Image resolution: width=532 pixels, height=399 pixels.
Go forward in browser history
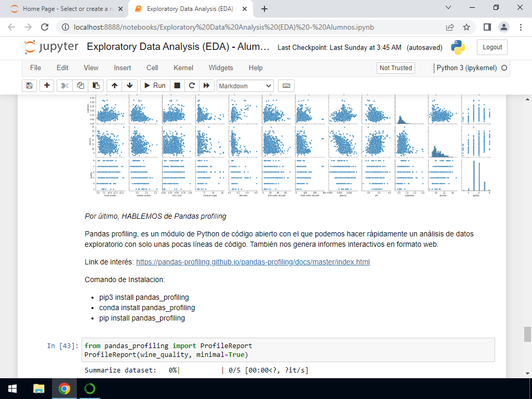28,27
